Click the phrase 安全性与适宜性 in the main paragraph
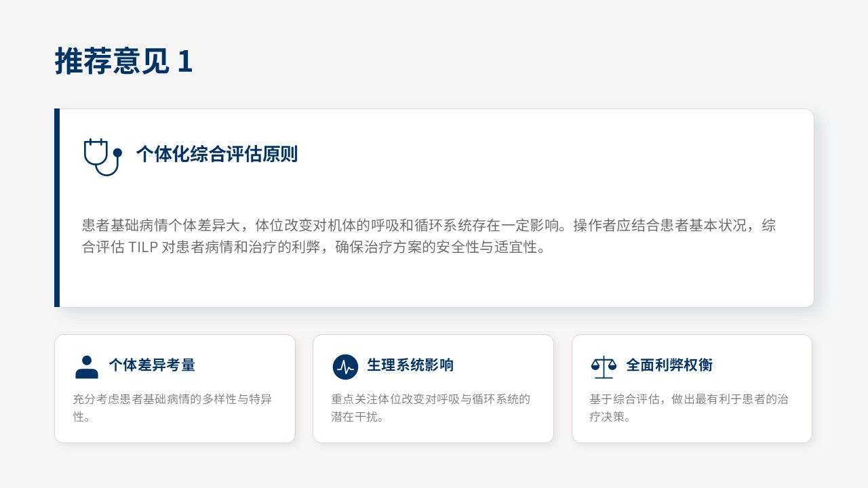 click(486, 247)
